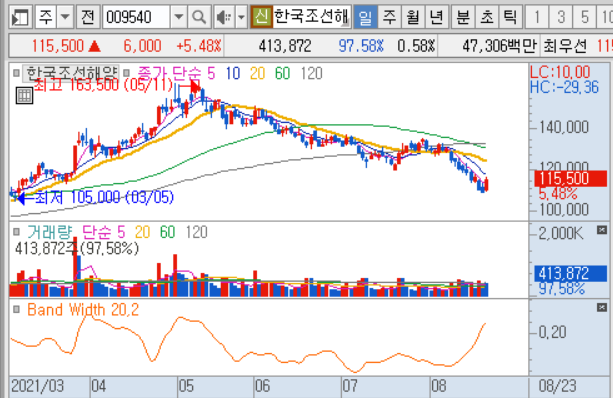This screenshot has width=613, height=398.
Task: Select the 분 minute period tab
Action: pyautogui.click(x=463, y=17)
